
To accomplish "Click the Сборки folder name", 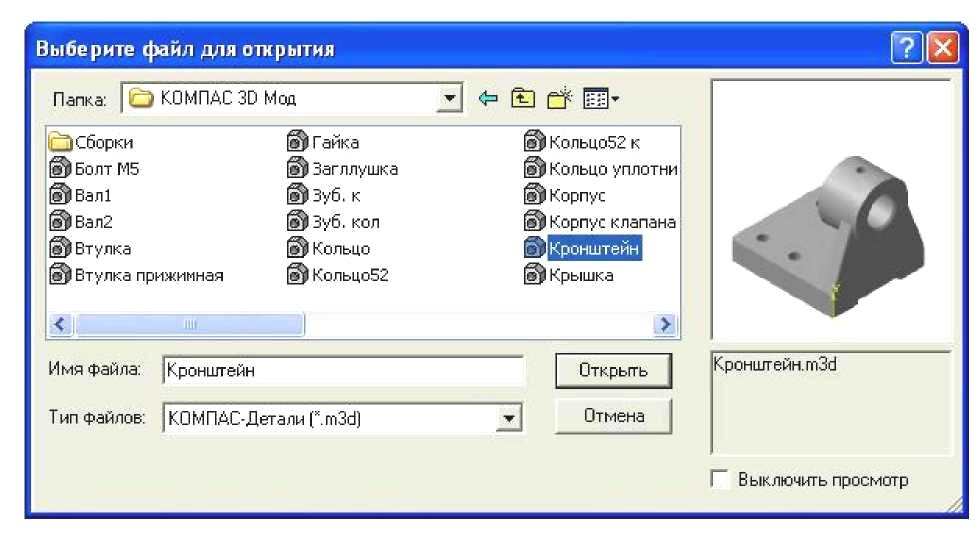I will [104, 143].
